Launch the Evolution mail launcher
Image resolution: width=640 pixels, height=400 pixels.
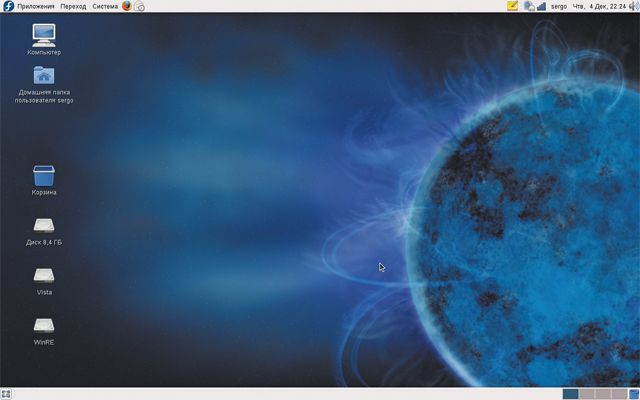click(x=139, y=6)
